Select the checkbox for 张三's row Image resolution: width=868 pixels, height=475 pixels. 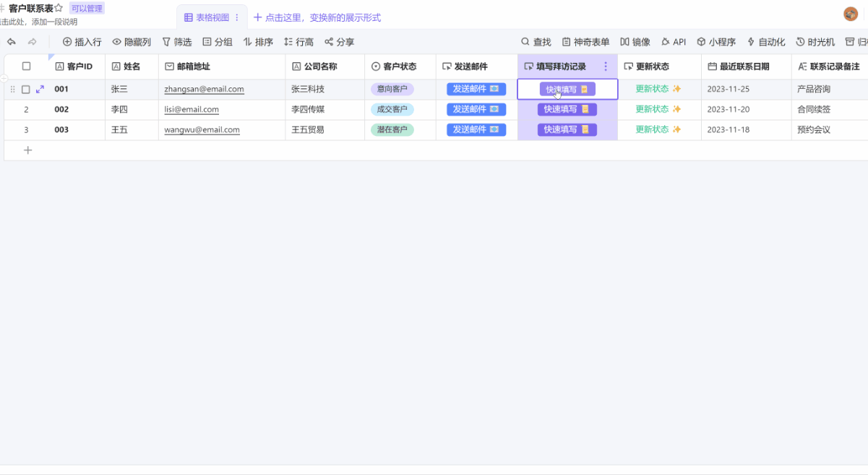(x=26, y=89)
